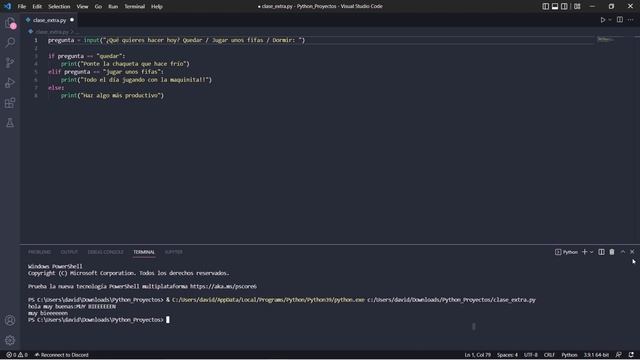Select the clase_extra.py editor tab

point(49,20)
